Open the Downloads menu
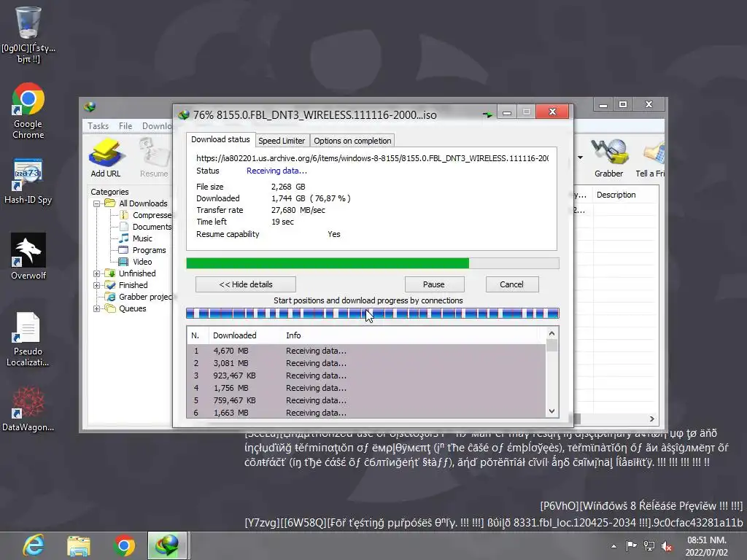 [x=157, y=125]
